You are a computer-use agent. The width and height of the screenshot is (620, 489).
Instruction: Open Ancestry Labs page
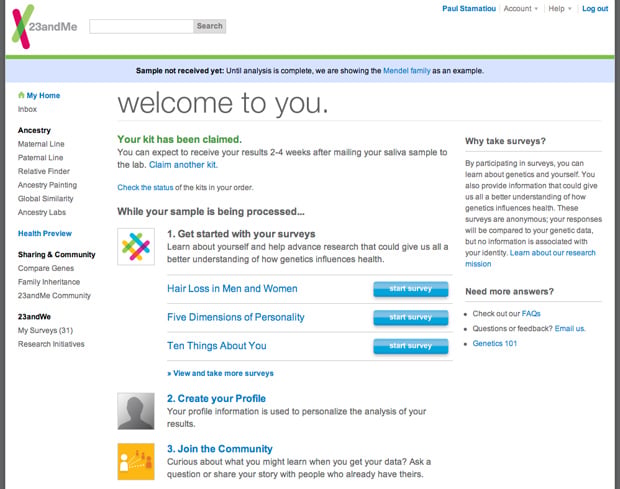pyautogui.click(x=42, y=212)
